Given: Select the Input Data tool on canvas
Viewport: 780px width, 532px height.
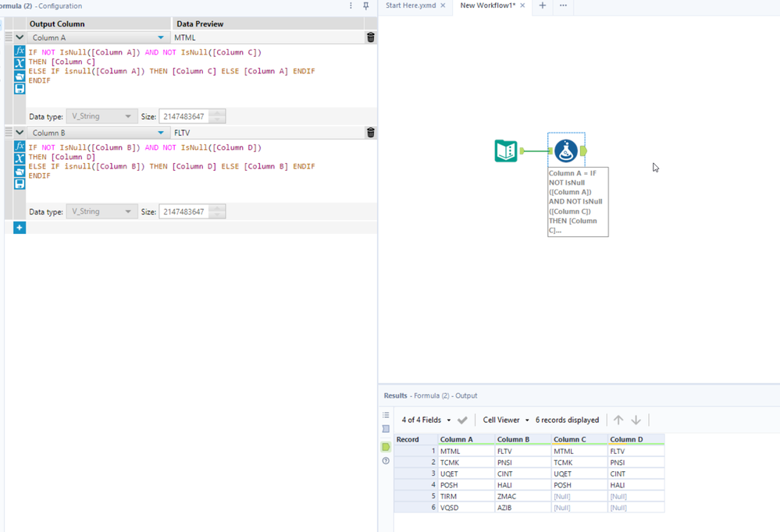Looking at the screenshot, I should tap(506, 151).
